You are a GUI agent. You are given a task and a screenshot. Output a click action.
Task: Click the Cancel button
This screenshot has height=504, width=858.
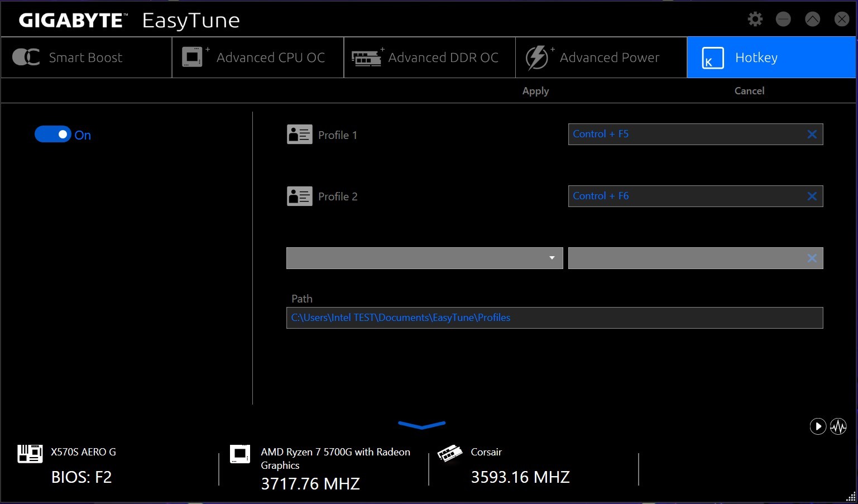coord(749,91)
